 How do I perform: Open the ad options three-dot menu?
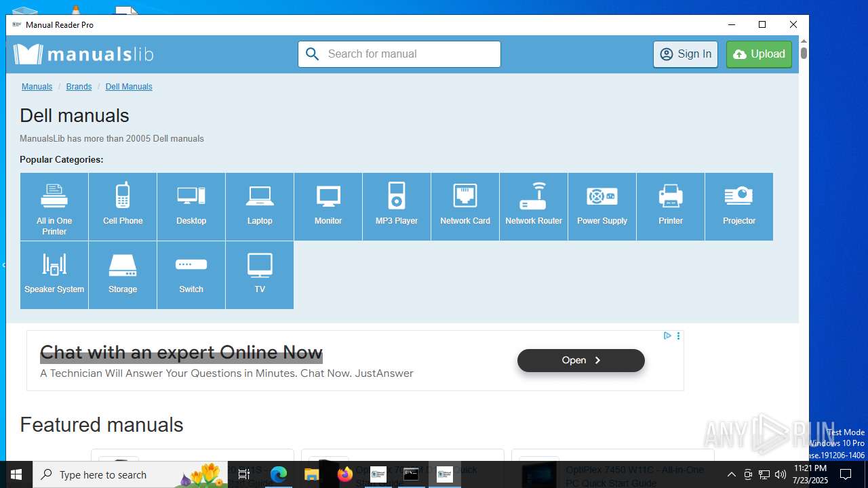point(678,335)
